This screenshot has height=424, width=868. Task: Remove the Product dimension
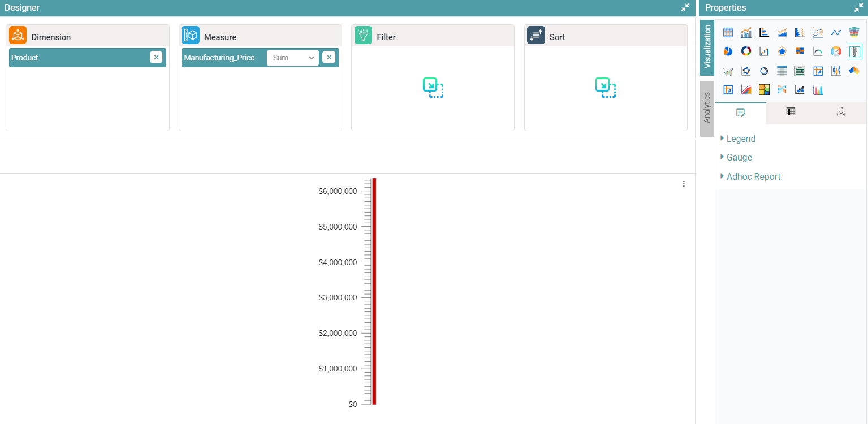[156, 57]
